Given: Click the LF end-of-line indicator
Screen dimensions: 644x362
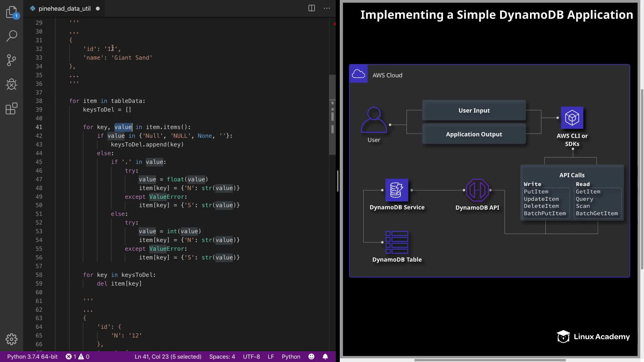Looking at the screenshot, I should click(x=271, y=357).
